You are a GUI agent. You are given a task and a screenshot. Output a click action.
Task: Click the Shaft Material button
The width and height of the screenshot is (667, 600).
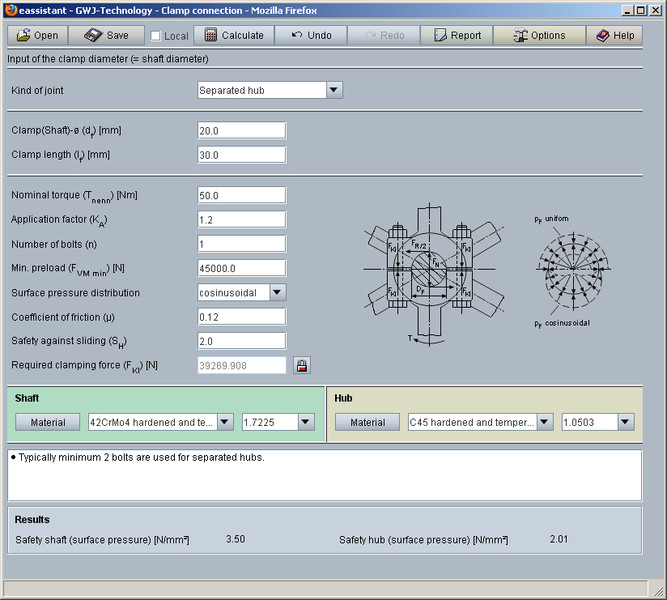pyautogui.click(x=48, y=422)
